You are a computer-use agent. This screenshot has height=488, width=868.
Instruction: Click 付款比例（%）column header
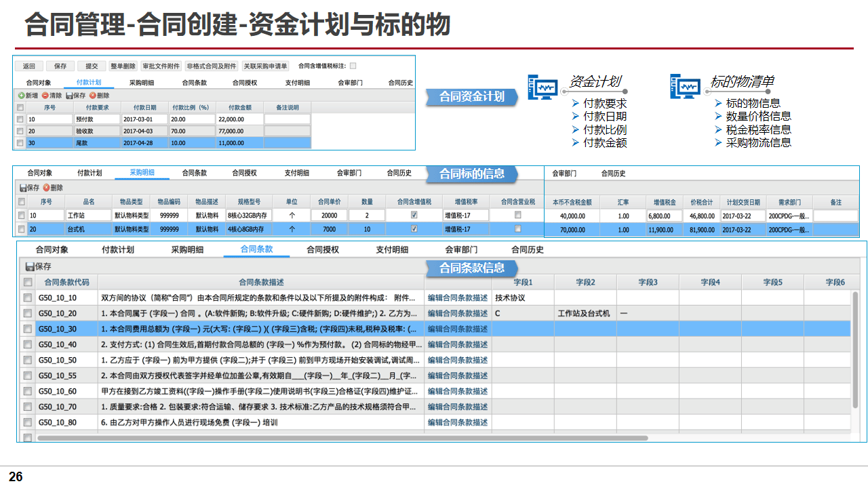pos(193,107)
